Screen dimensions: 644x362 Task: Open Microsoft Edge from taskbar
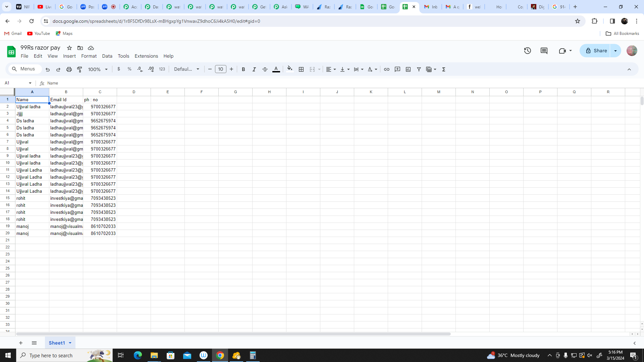[138, 355]
